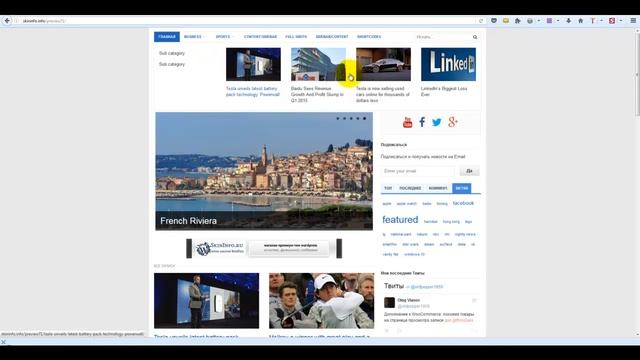Image resolution: width=640 pixels, height=360 pixels.
Task: Switch to the ТОП widget tab
Action: 388,188
